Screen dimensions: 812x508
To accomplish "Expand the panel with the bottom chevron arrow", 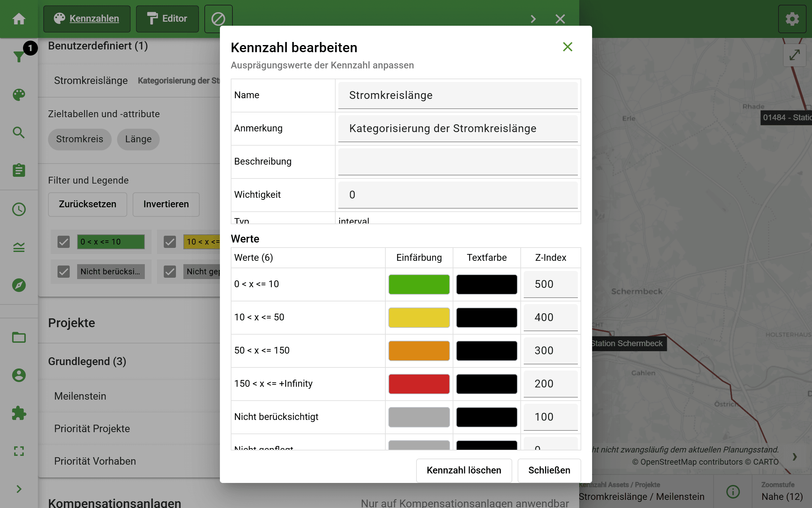I will point(19,489).
